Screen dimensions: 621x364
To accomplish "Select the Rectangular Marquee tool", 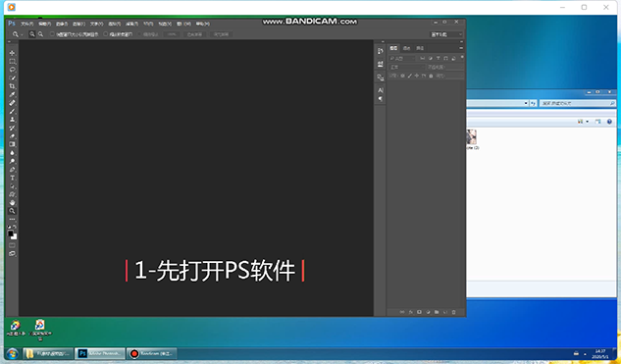I will (x=12, y=62).
